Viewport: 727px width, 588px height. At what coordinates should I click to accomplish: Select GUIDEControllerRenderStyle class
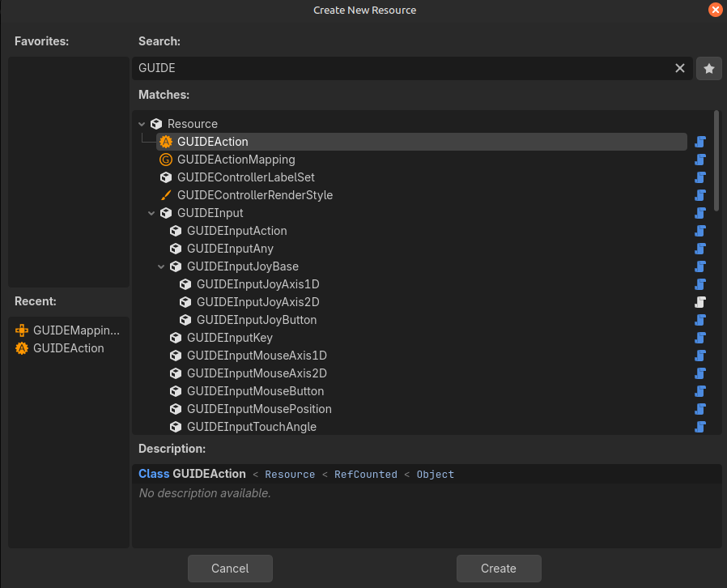[255, 195]
